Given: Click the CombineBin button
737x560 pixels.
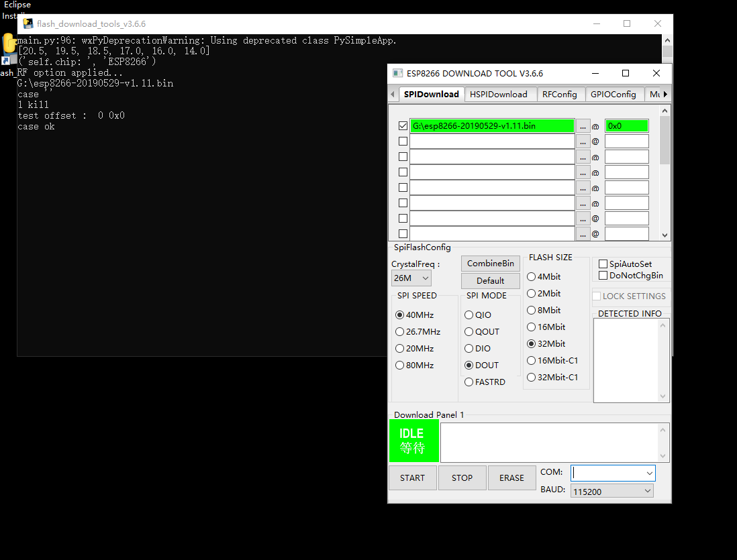Looking at the screenshot, I should click(490, 264).
